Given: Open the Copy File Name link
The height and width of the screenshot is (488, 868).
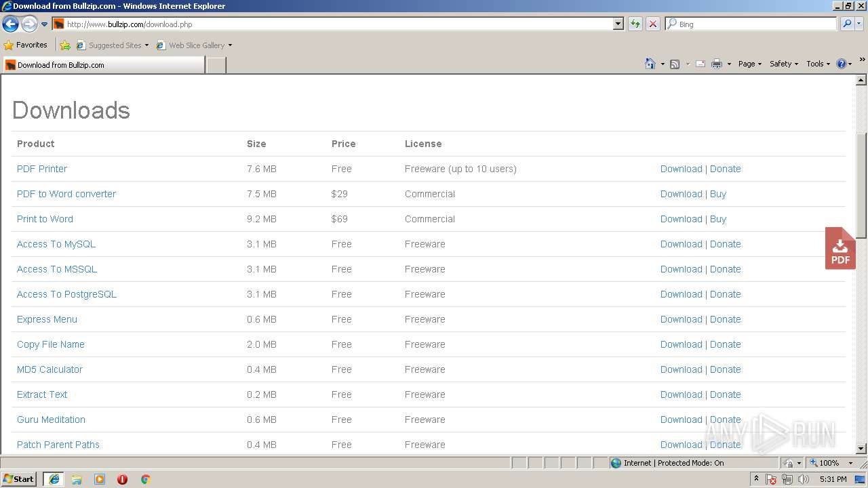Looking at the screenshot, I should click(51, 344).
